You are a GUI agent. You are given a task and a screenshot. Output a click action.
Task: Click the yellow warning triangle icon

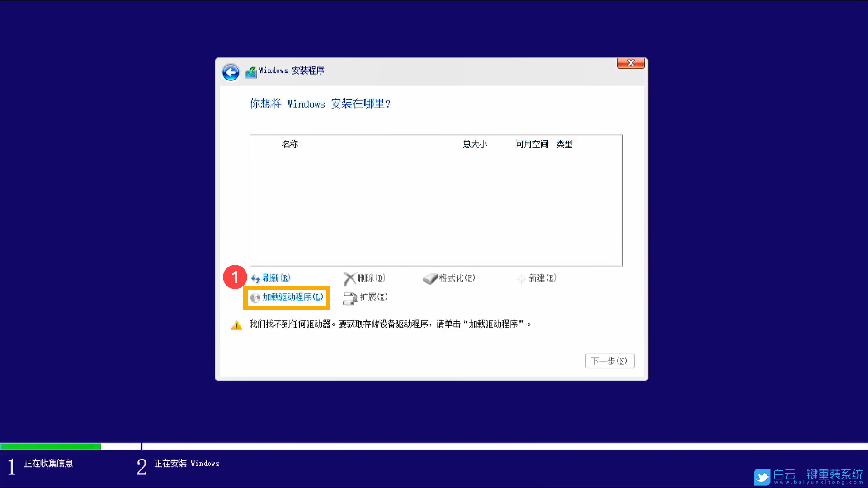point(236,324)
